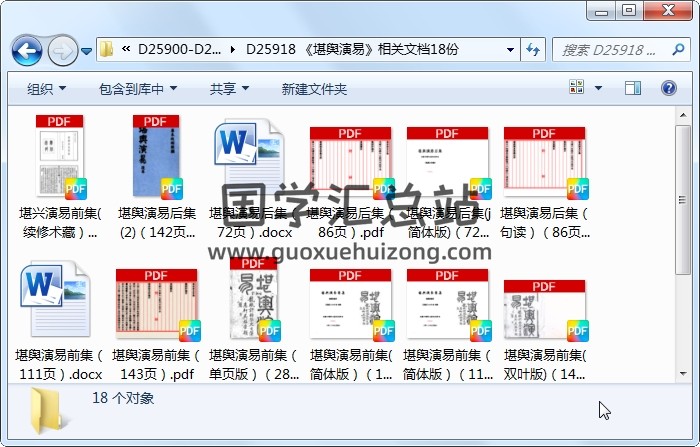
Task: Navigate to D25900-D2... breadcrumb folder
Action: pyautogui.click(x=179, y=49)
